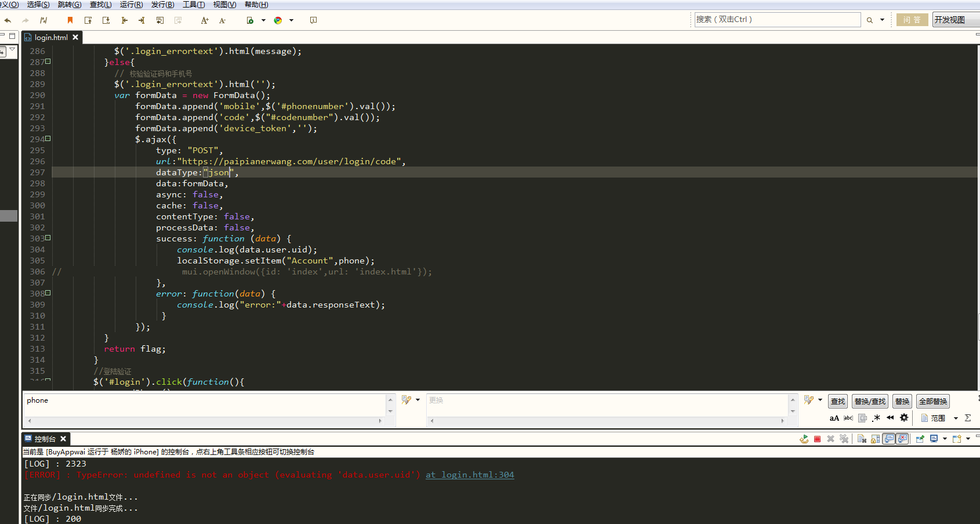980x524 pixels.
Task: Toggle case sensitive aA search option
Action: (x=834, y=418)
